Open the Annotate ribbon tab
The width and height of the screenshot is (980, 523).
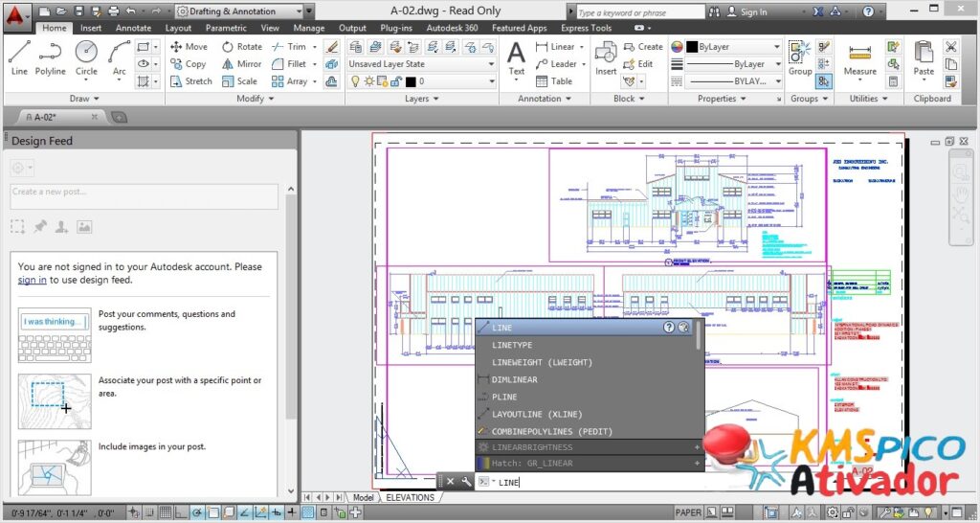click(133, 28)
